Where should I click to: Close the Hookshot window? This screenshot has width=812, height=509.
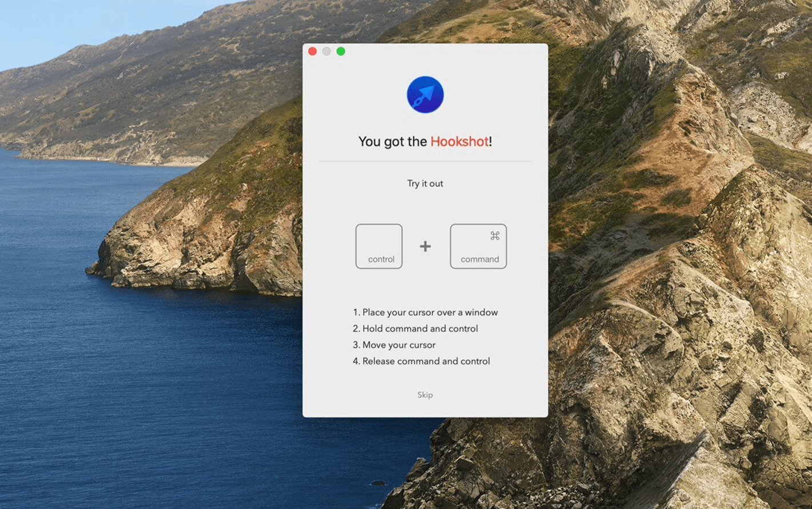[x=312, y=51]
